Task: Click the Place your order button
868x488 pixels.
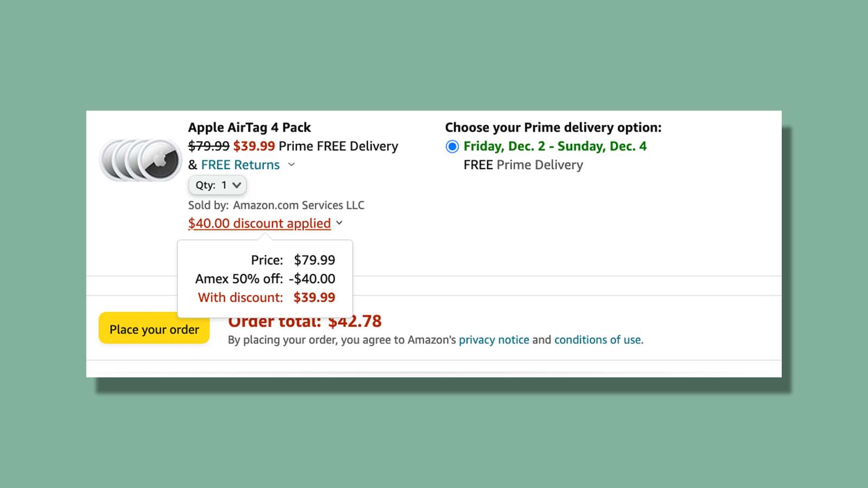Action: (x=154, y=329)
